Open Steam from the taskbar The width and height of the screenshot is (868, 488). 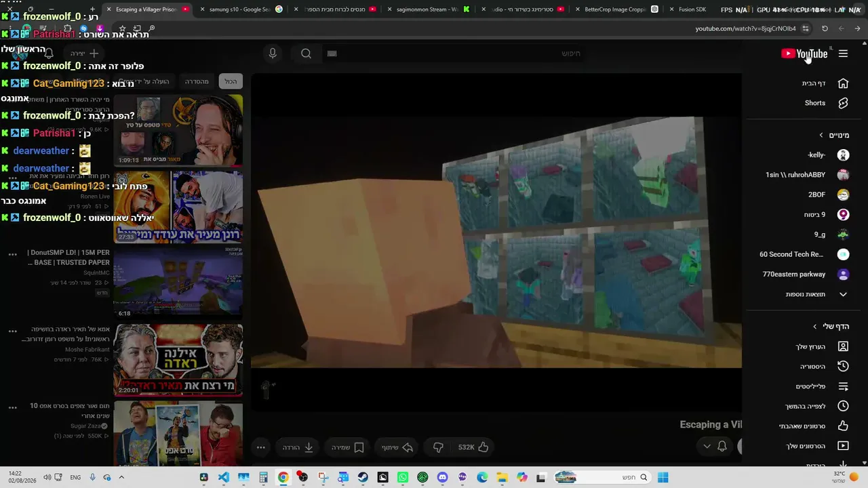pos(363,477)
